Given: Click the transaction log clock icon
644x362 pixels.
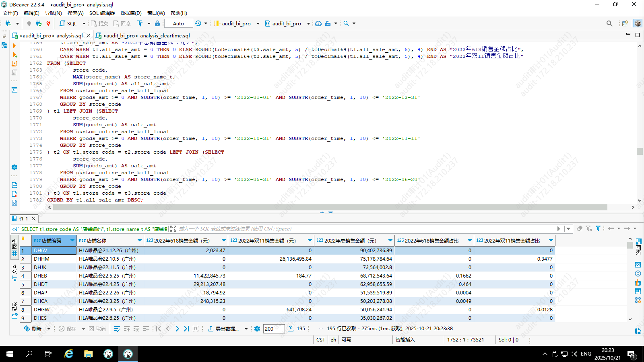Looking at the screenshot, I should click(198, 23).
